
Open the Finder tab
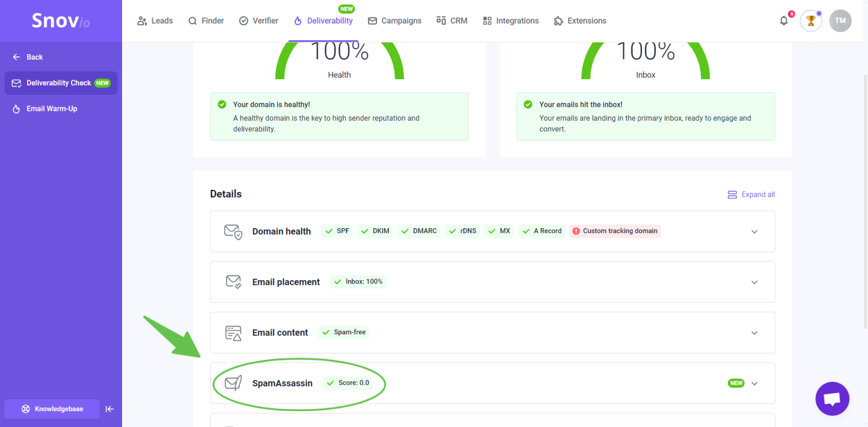coord(206,21)
